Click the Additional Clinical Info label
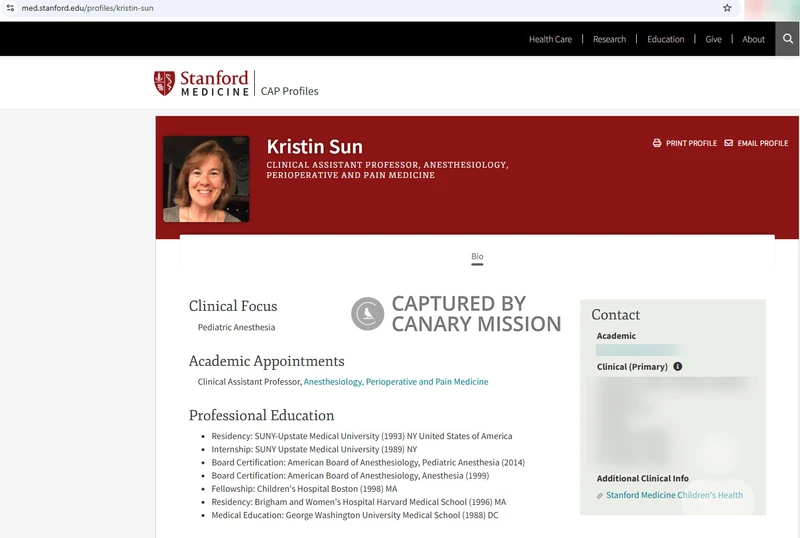 pos(642,478)
